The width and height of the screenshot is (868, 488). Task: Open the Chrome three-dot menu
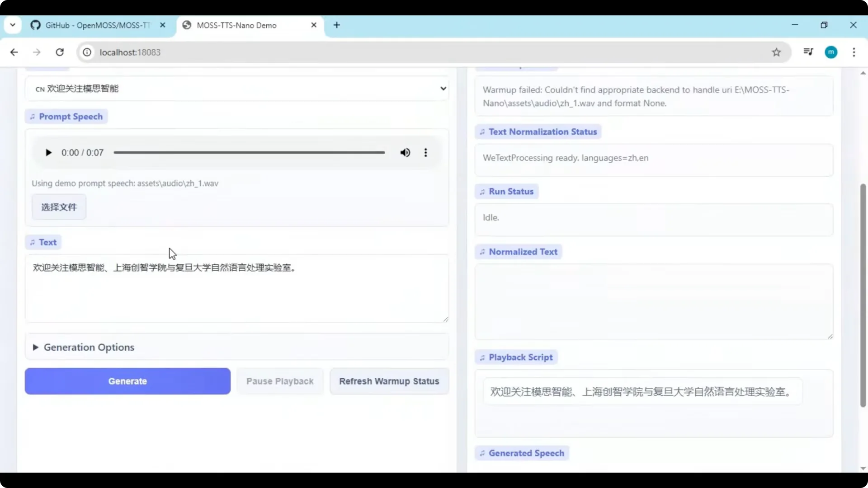854,52
